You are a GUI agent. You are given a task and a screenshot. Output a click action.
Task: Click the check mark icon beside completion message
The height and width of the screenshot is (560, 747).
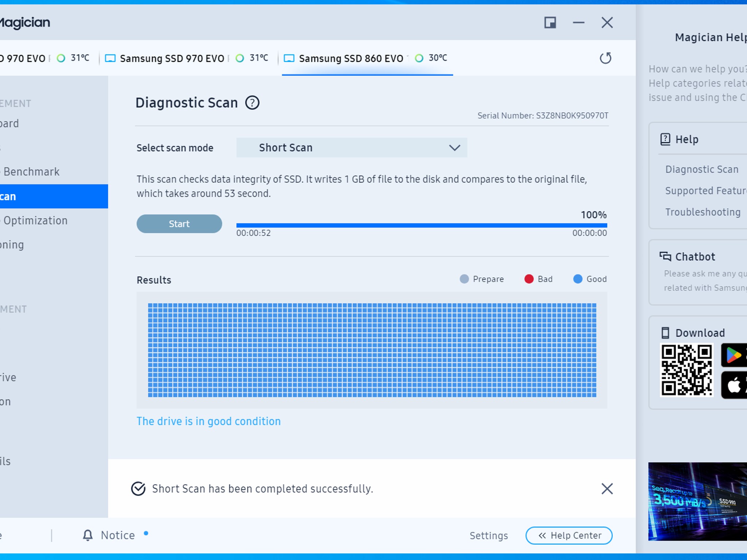click(138, 489)
